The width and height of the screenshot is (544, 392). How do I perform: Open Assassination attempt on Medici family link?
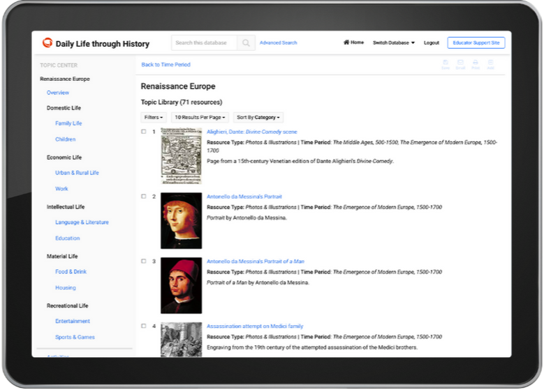tap(255, 326)
